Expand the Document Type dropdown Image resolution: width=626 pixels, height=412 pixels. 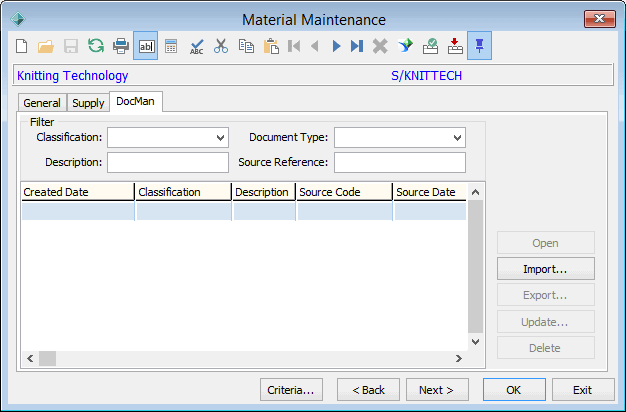[x=458, y=138]
